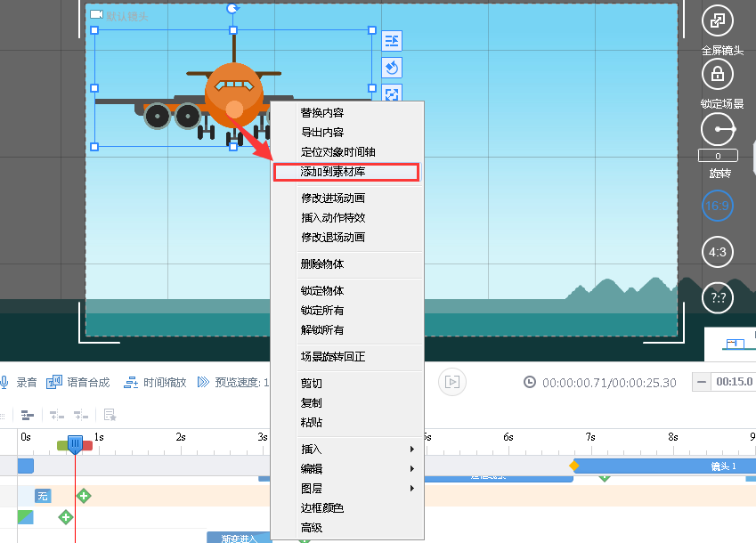Switch aspect ratio to 4:3

tap(718, 252)
